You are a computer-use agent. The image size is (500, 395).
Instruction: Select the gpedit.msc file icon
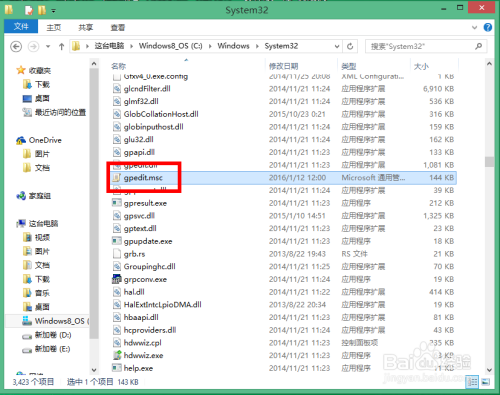pos(116,178)
